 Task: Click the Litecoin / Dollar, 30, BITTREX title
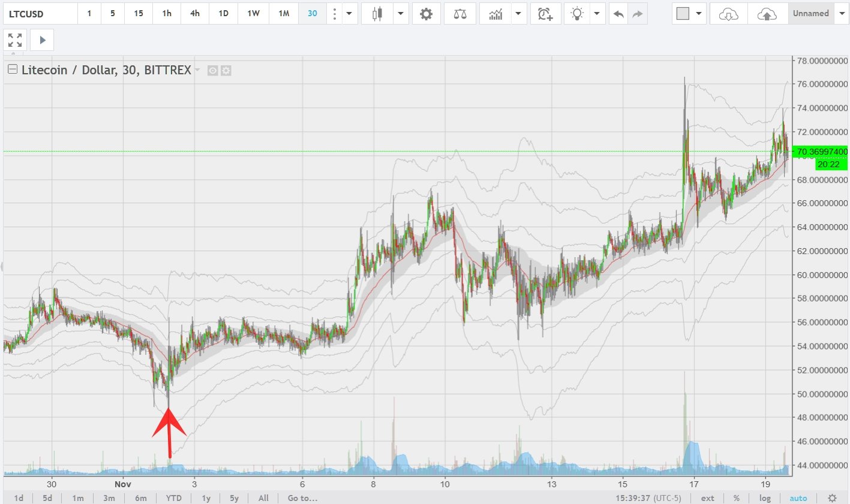(106, 70)
